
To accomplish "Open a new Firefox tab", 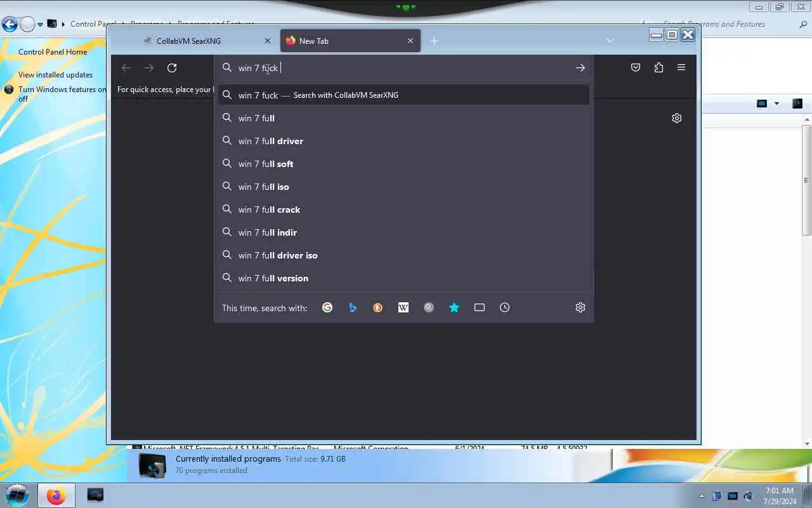I will (x=434, y=41).
